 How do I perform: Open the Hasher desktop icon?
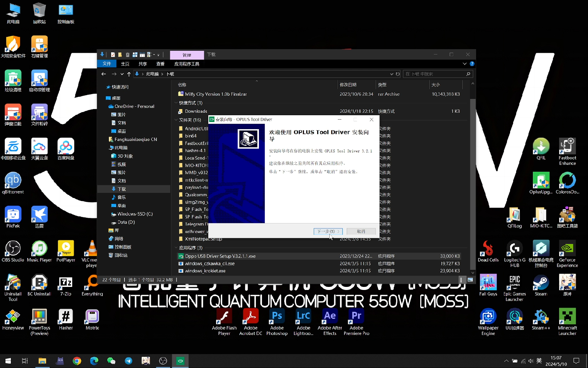point(66,319)
